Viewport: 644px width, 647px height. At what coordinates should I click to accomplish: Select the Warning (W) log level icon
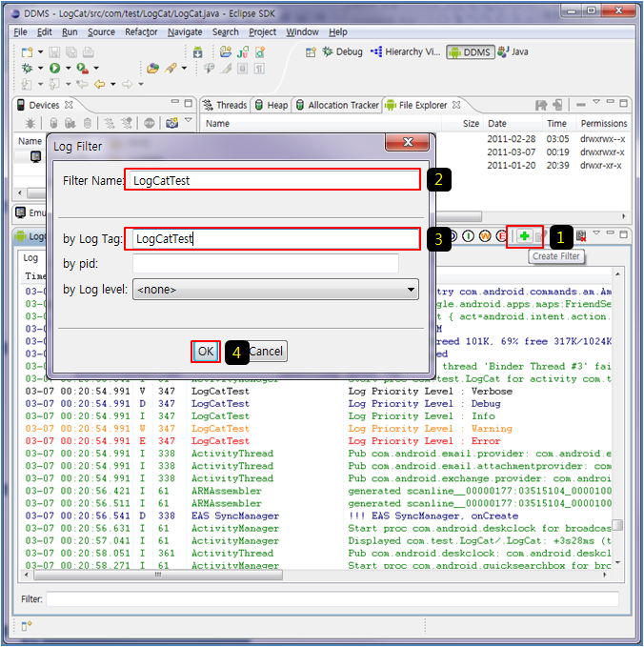[485, 235]
